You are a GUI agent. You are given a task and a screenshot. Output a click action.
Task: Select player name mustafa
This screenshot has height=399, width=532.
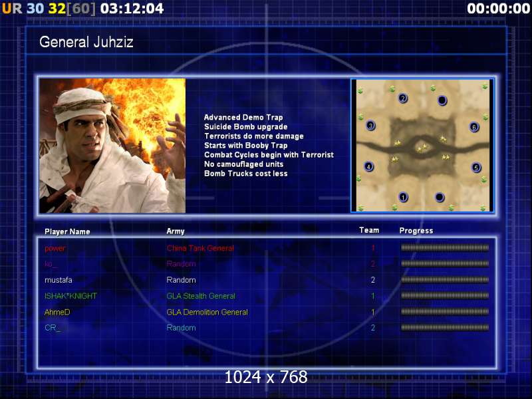coord(59,280)
